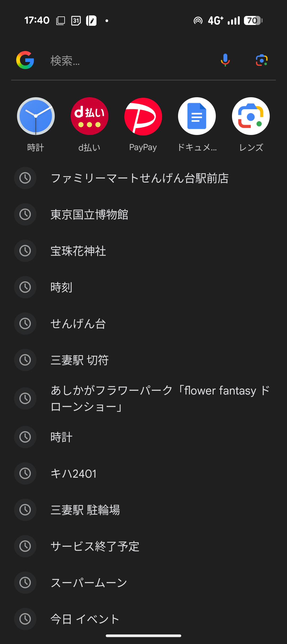Open the PayPay app
Image resolution: width=287 pixels, height=644 pixels.
coord(143,116)
